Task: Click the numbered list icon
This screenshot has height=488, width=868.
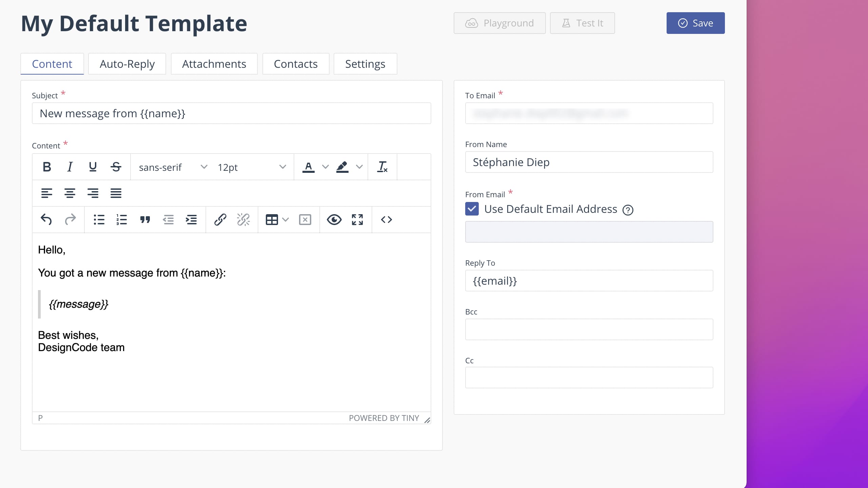Action: (x=121, y=220)
